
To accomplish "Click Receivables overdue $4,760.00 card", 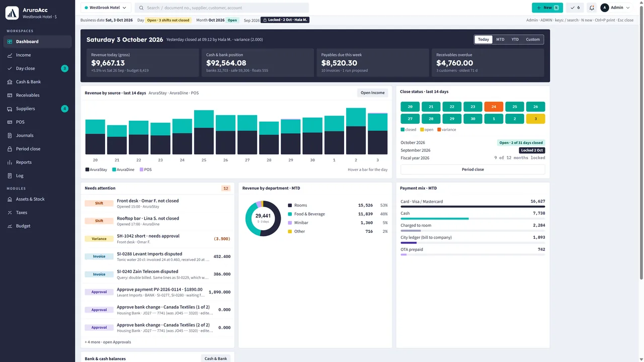I will (x=488, y=63).
